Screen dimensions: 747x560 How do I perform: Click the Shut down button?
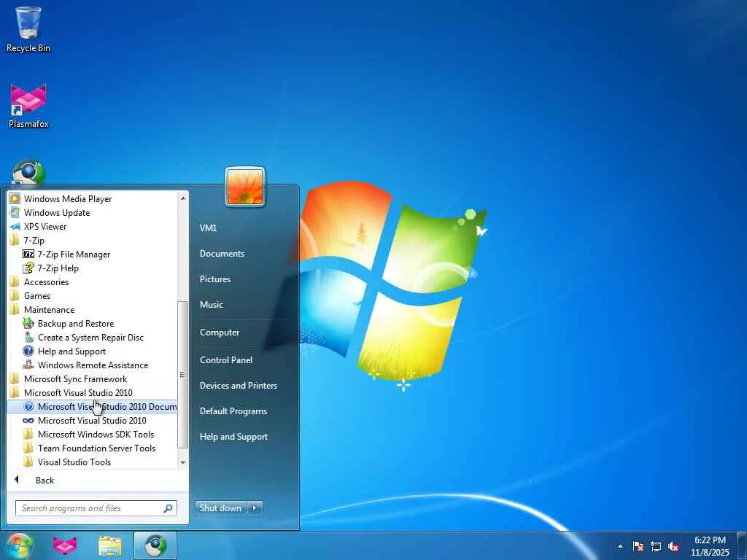pos(220,507)
